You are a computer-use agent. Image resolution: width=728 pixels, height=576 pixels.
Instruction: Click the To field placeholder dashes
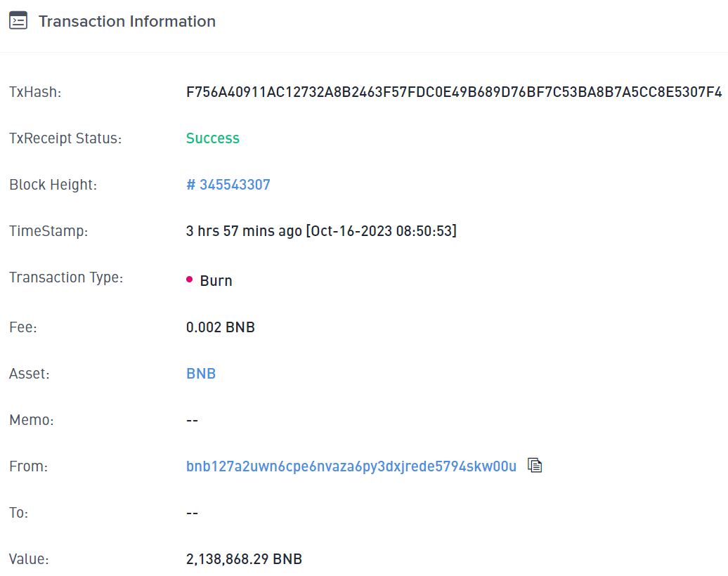(191, 512)
